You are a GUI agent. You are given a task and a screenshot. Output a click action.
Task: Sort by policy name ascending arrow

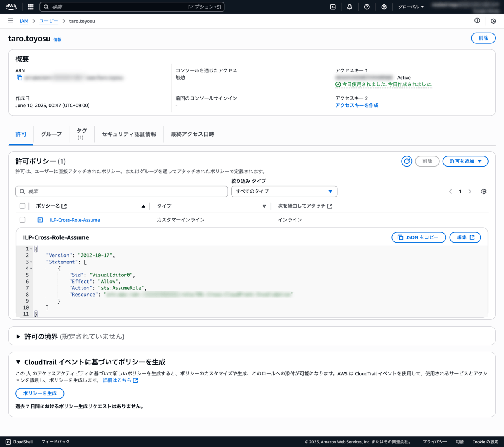coord(143,206)
